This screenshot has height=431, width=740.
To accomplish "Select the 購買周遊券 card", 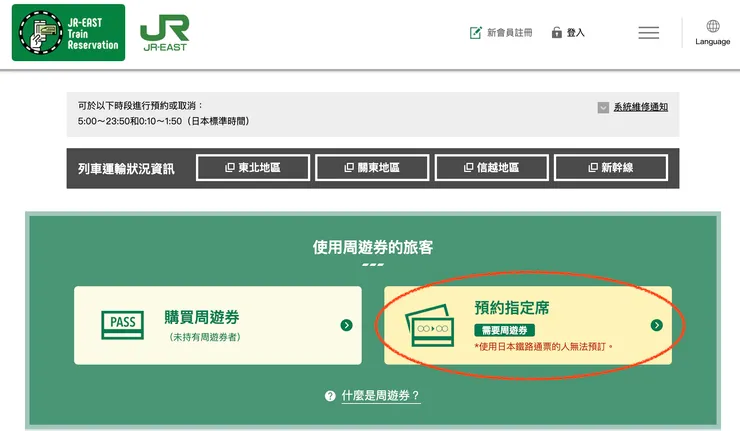I will tap(218, 325).
